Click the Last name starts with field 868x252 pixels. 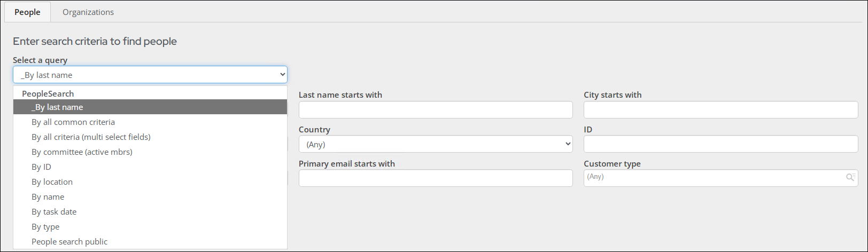pyautogui.click(x=435, y=110)
